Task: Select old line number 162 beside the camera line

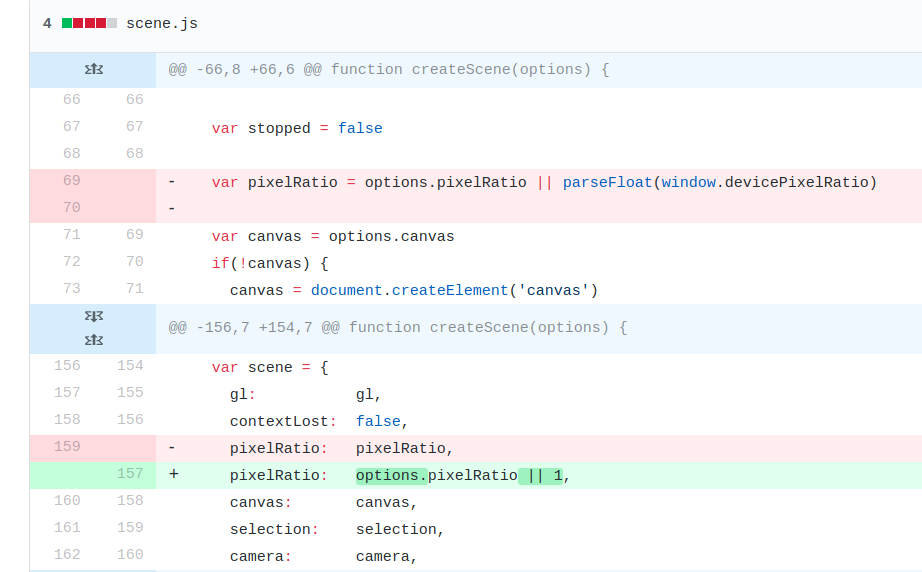Action: point(67,554)
